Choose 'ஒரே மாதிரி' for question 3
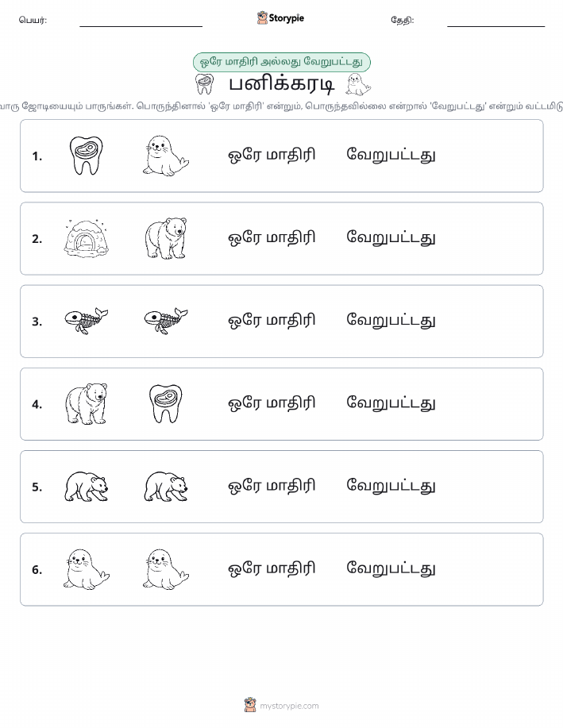Image resolution: width=563 pixels, height=728 pixels. (272, 321)
